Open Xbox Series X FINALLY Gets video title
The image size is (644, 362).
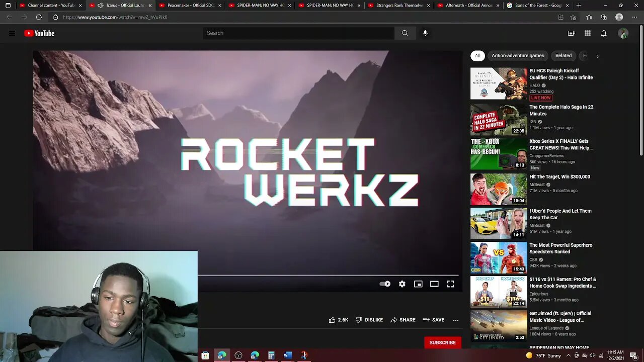pyautogui.click(x=561, y=145)
